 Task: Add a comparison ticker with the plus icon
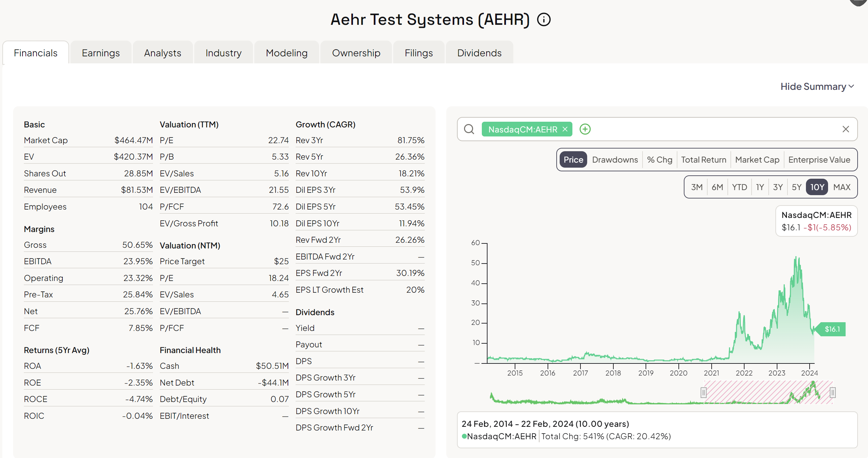coord(585,129)
